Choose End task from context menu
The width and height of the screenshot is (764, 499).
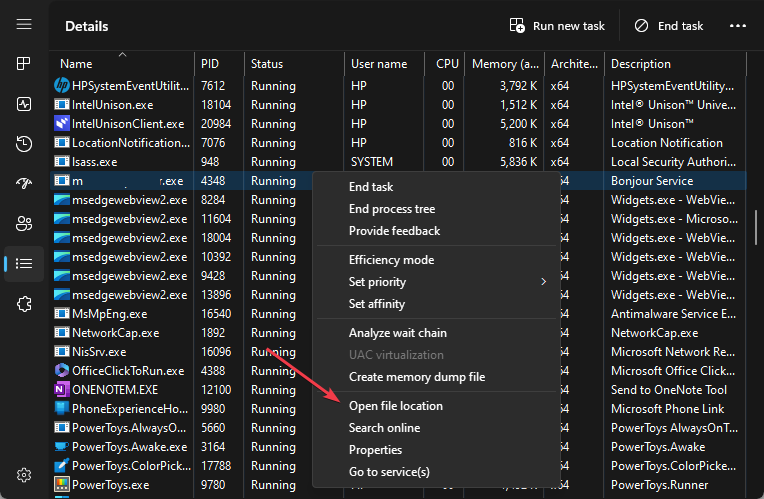437,187
